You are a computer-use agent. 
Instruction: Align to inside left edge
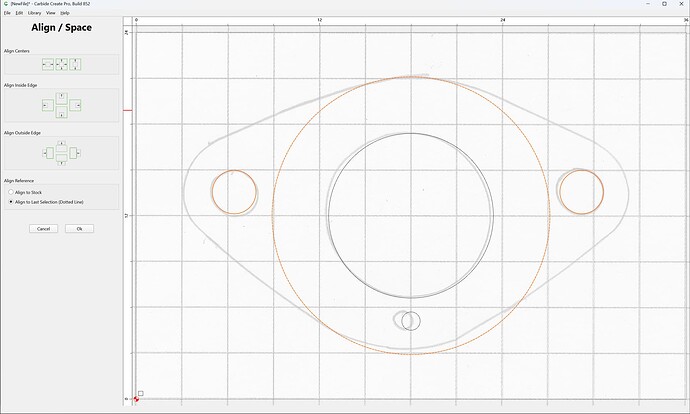pos(48,105)
